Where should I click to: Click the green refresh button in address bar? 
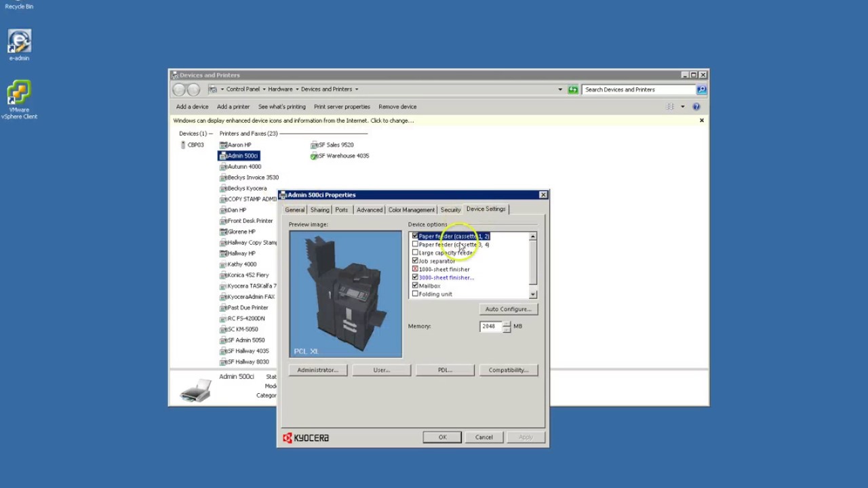[x=573, y=89]
